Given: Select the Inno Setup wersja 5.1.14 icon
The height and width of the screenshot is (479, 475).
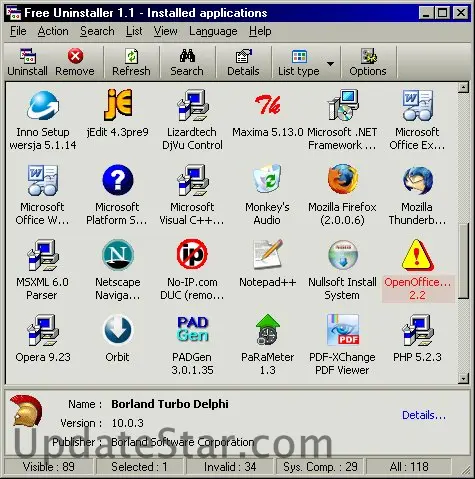Looking at the screenshot, I should click(43, 105).
